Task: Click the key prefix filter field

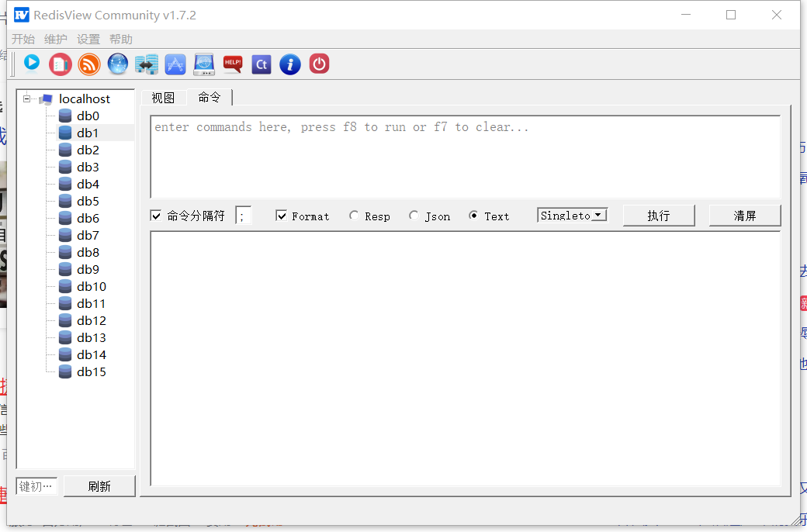Action: (x=36, y=486)
